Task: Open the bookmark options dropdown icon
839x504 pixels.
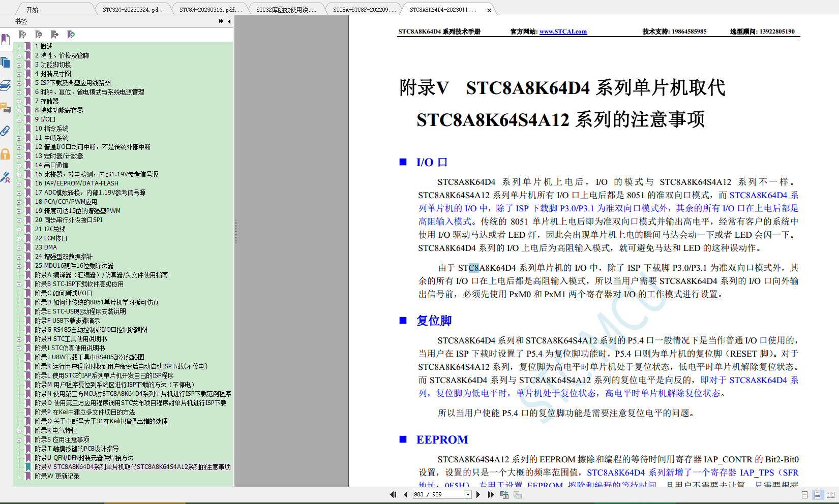Action: coord(71,35)
